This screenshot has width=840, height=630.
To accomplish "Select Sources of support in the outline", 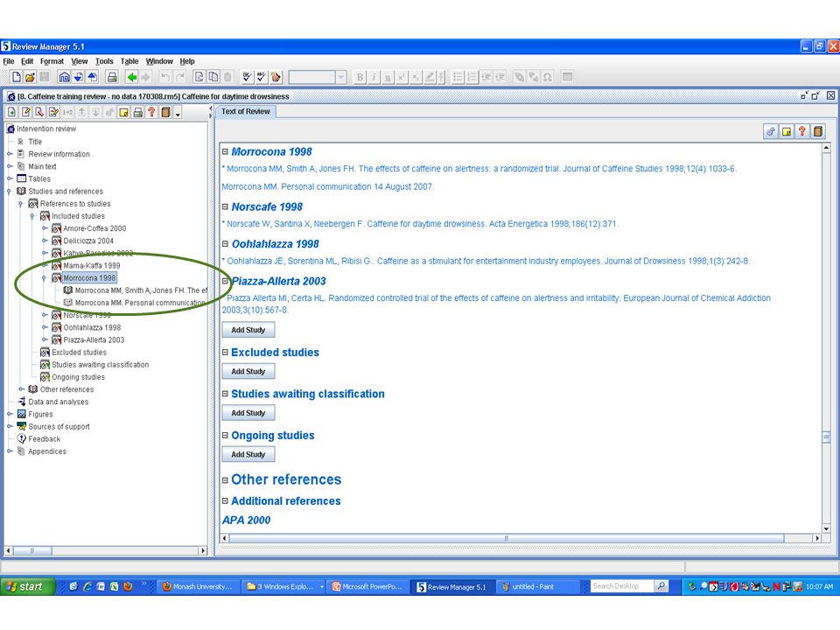I will point(59,426).
